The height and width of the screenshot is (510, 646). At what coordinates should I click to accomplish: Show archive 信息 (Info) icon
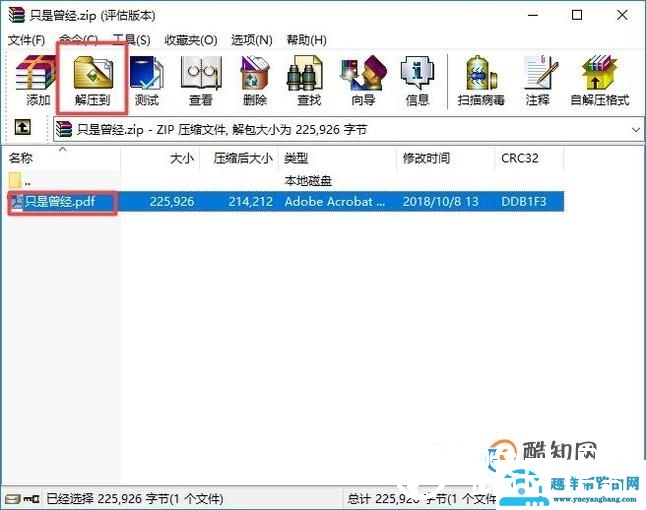[417, 73]
